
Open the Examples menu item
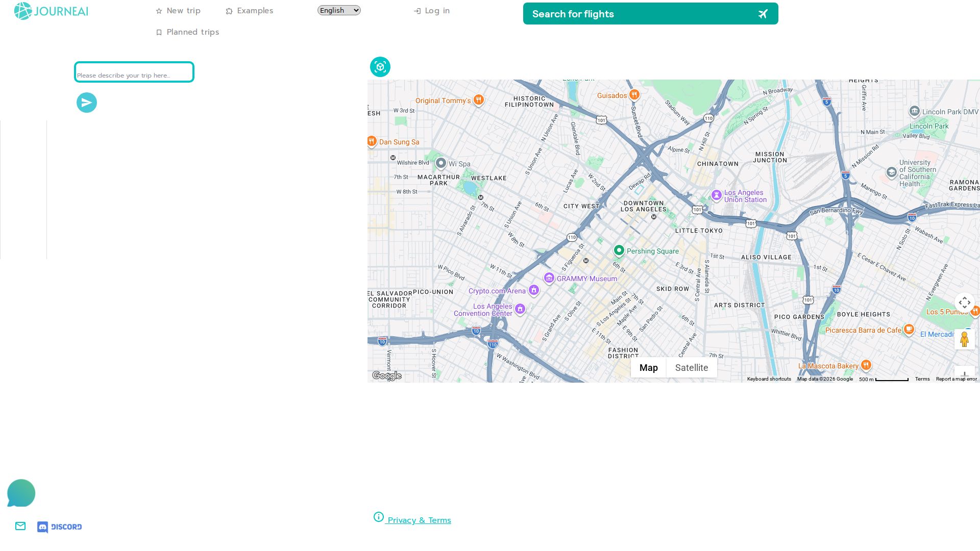pyautogui.click(x=250, y=11)
